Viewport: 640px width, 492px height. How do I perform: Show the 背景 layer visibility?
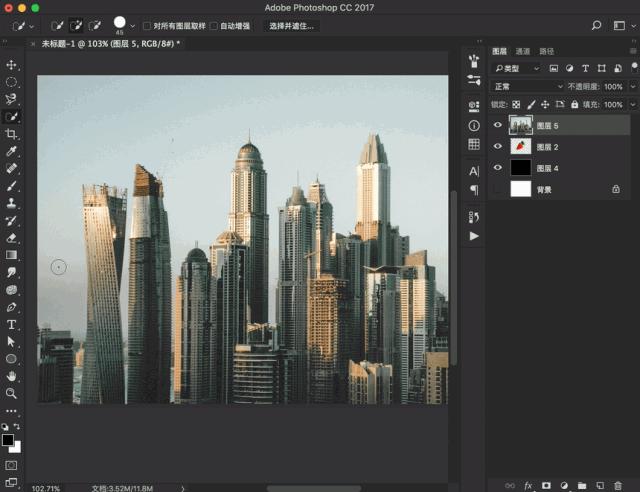[x=498, y=188]
